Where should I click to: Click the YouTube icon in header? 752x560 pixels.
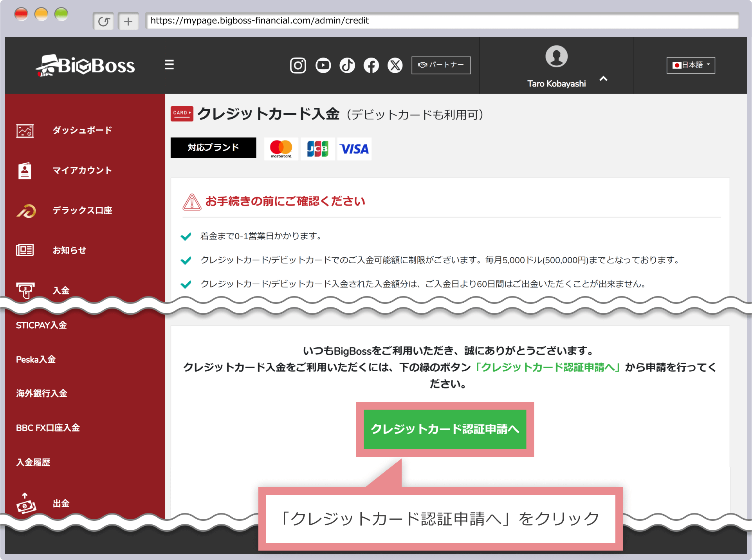click(323, 65)
